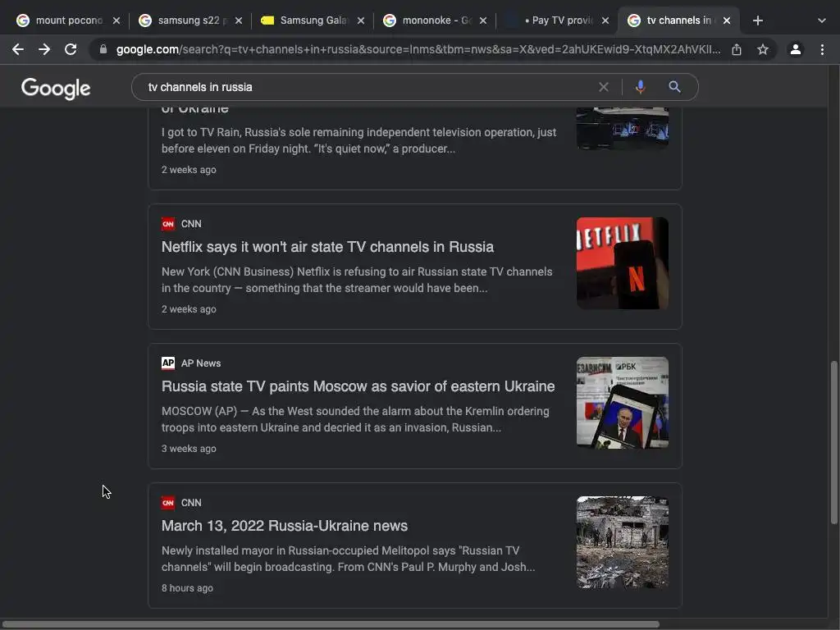The width and height of the screenshot is (840, 630).
Task: Reload the page with the refresh icon
Action: tap(71, 49)
